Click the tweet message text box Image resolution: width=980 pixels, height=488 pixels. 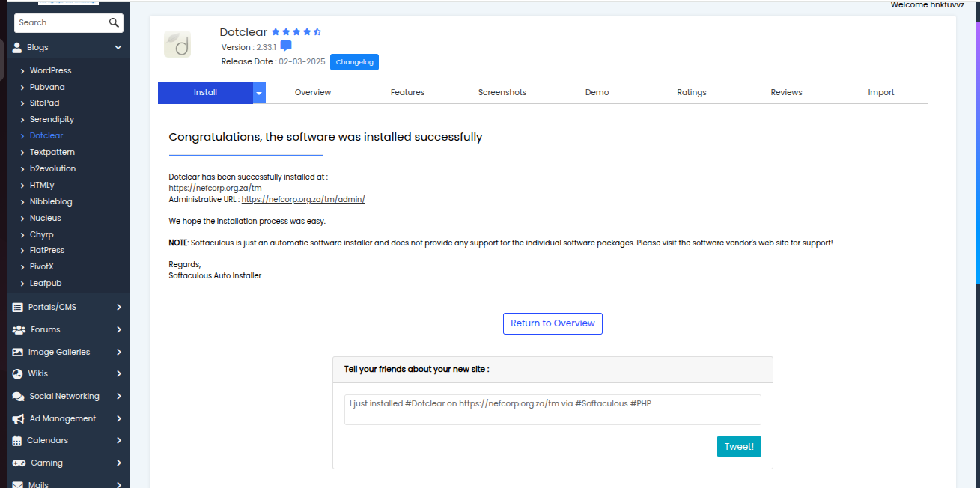pyautogui.click(x=553, y=409)
